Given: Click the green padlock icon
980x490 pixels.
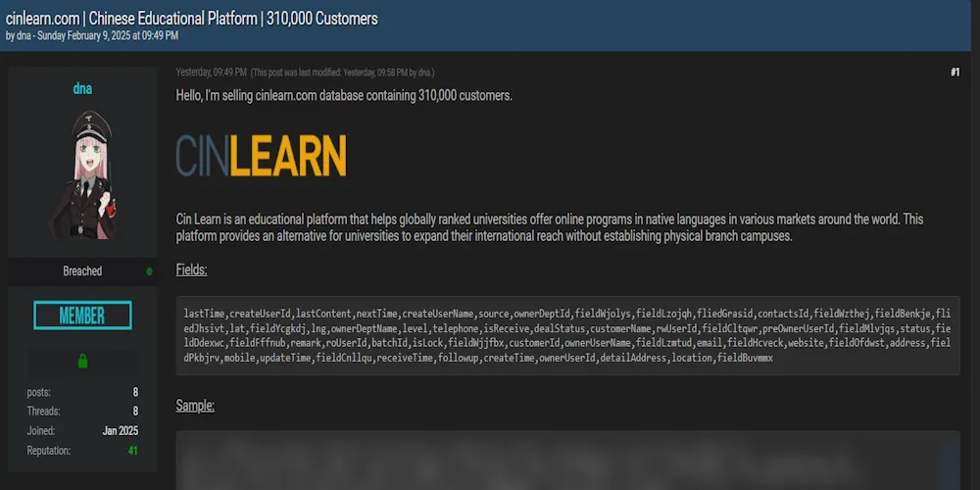Looking at the screenshot, I should [82, 362].
